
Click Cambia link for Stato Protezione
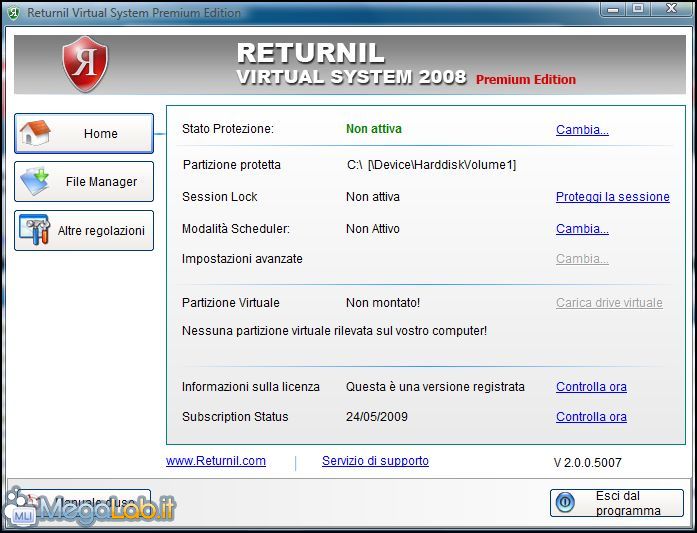point(582,129)
